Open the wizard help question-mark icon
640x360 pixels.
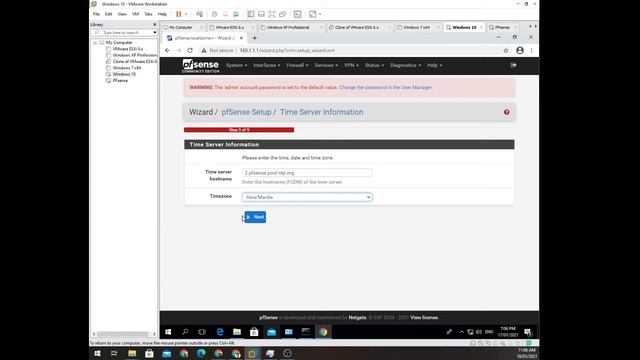coord(506,112)
